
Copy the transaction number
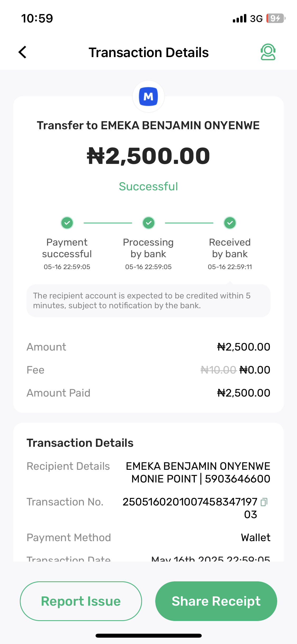pos(264,502)
